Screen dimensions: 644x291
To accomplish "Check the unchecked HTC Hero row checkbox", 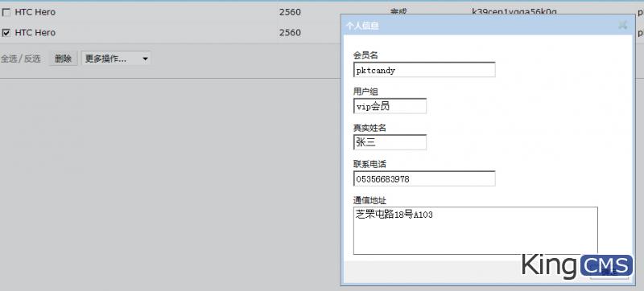I will point(6,13).
